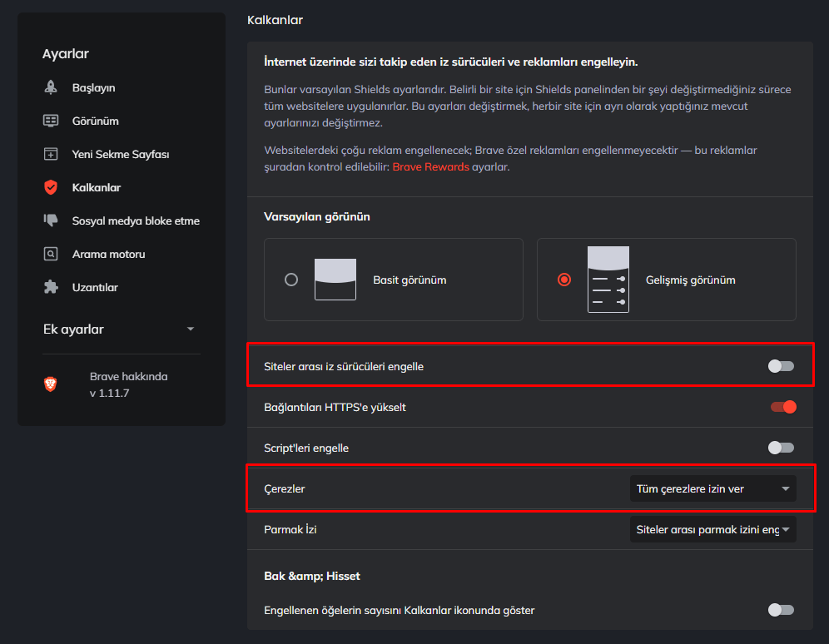
Task: Toggle Siteler arası iz sürücüleri engelle
Action: pos(781,365)
